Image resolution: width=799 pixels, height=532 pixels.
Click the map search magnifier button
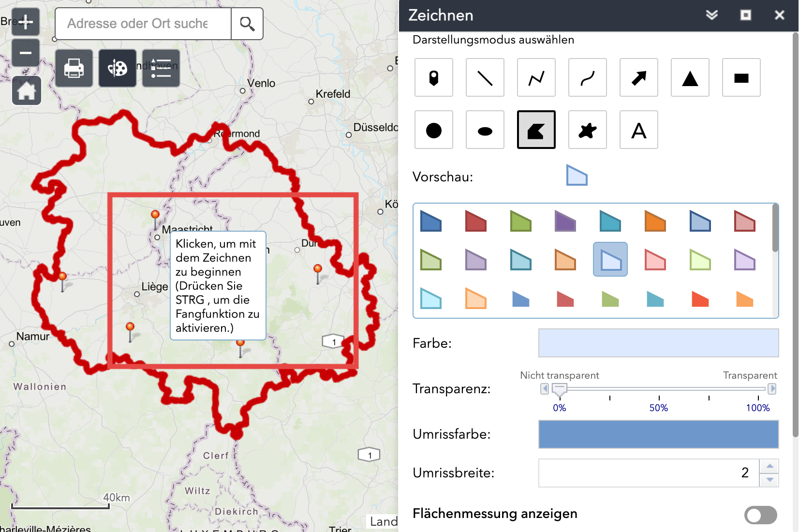coord(247,24)
